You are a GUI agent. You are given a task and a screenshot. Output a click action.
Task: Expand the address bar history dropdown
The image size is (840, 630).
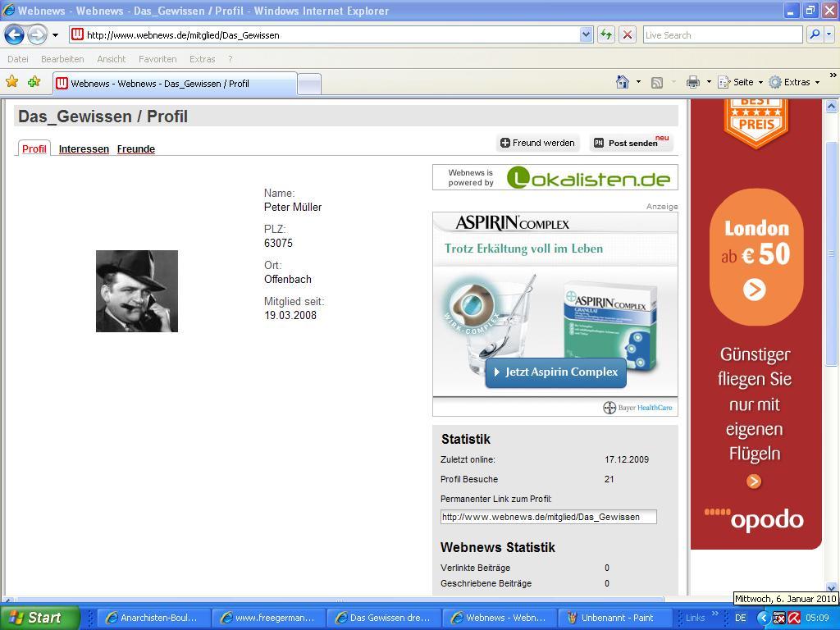586,34
